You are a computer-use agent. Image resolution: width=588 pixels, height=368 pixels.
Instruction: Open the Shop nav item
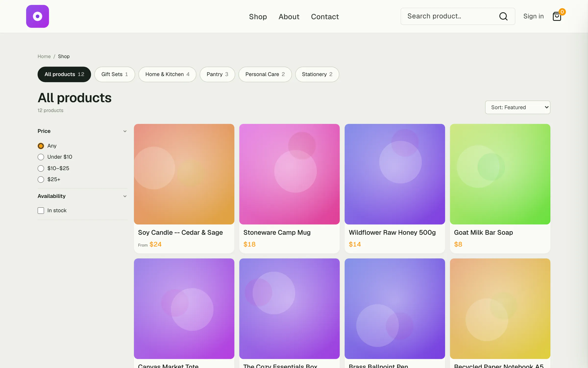pyautogui.click(x=258, y=16)
